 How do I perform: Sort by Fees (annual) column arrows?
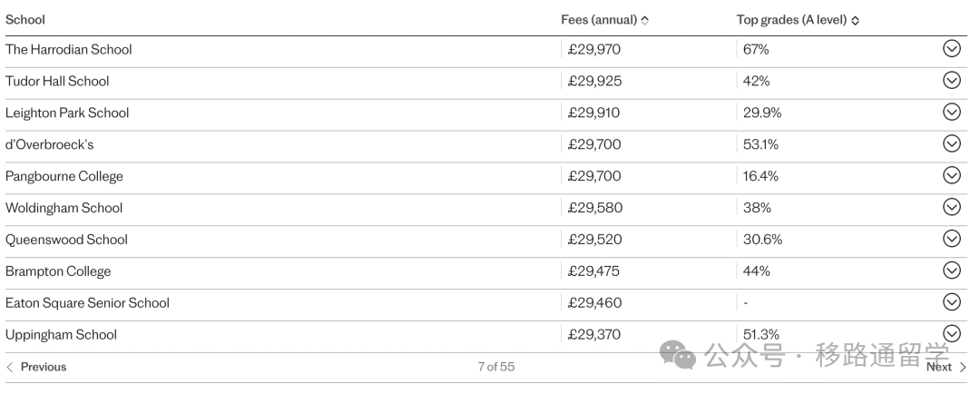pos(645,20)
